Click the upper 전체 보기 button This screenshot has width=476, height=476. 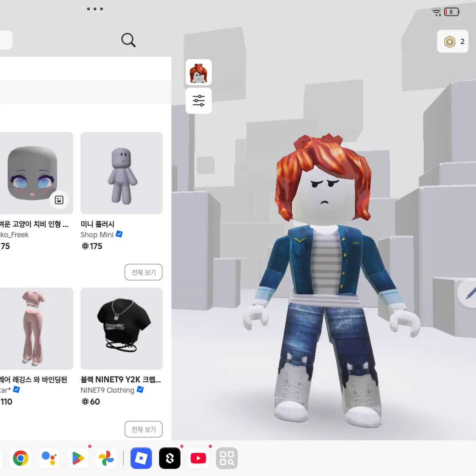[x=144, y=272]
